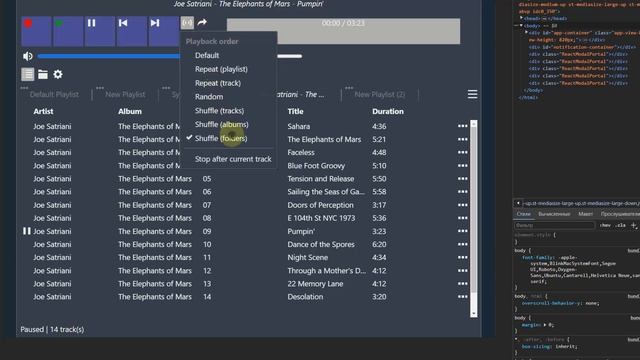Open options for the Pumpin' track
The image size is (640, 360).
pyautogui.click(x=462, y=231)
